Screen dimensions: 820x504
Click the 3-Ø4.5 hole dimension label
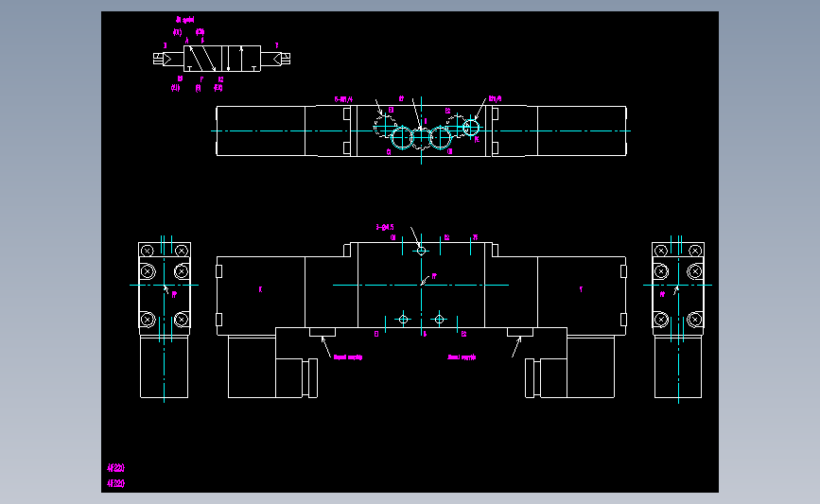click(x=385, y=228)
